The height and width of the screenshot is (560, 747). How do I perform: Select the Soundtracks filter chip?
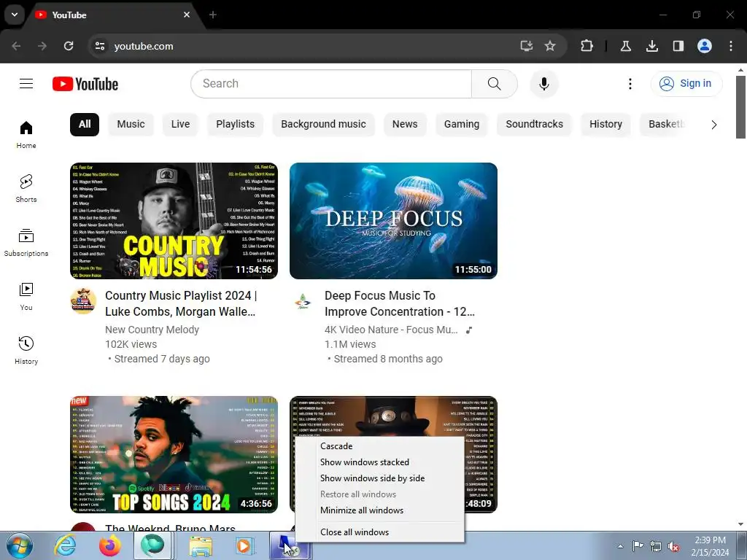[x=534, y=124]
